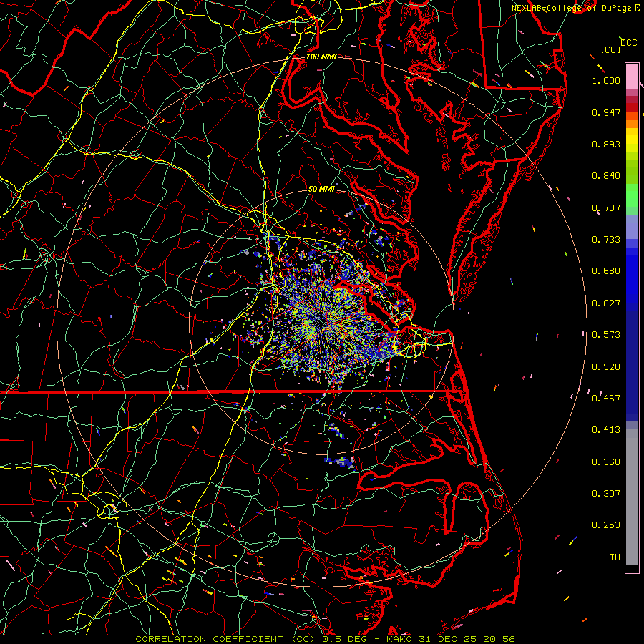Click the [CC] legend unit label
Viewport: 644px width, 644px height.
point(611,49)
